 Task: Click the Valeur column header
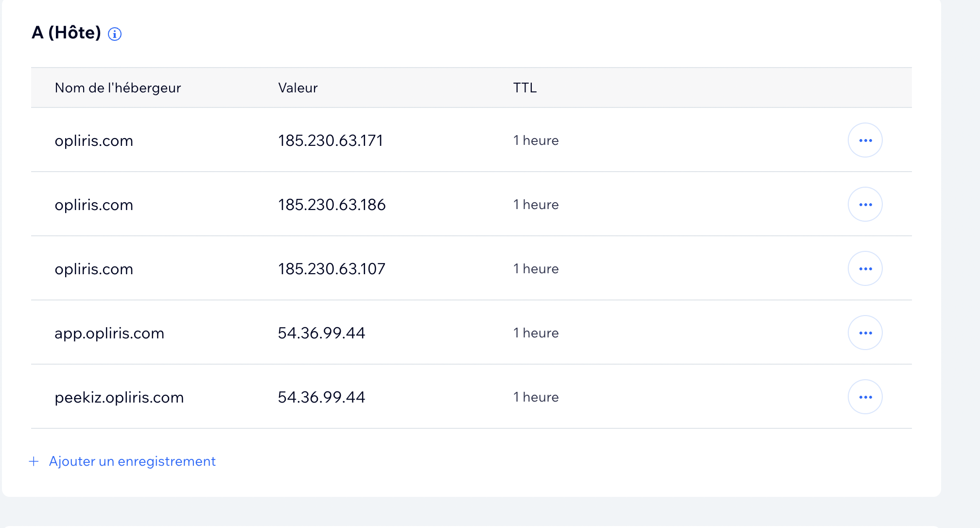[x=297, y=88]
